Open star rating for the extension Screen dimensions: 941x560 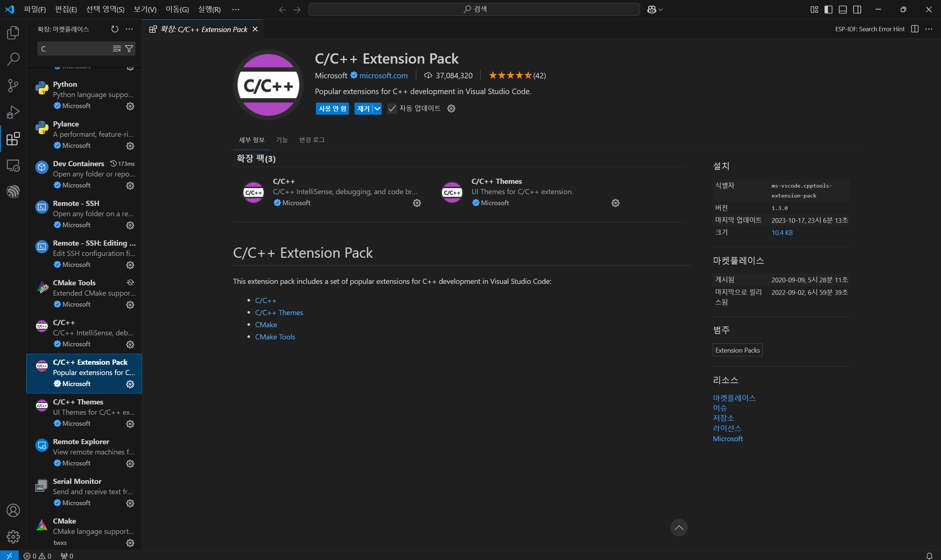[x=517, y=75]
